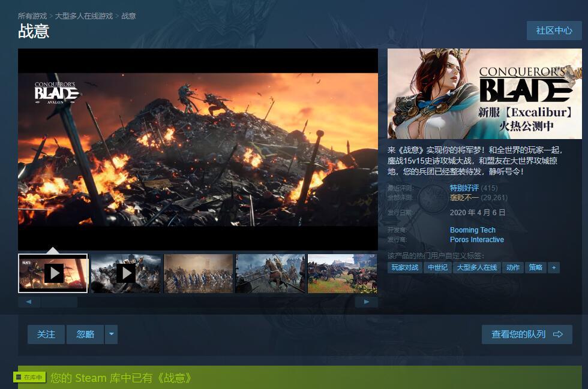The image size is (588, 389).
Task: Open publisher Poros Interactive link
Action: pyautogui.click(x=476, y=240)
